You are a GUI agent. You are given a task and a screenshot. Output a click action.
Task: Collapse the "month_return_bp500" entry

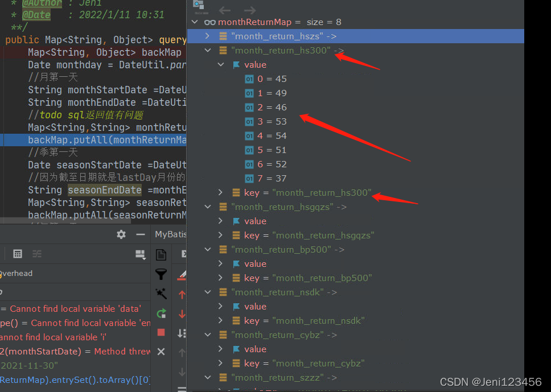(x=208, y=249)
